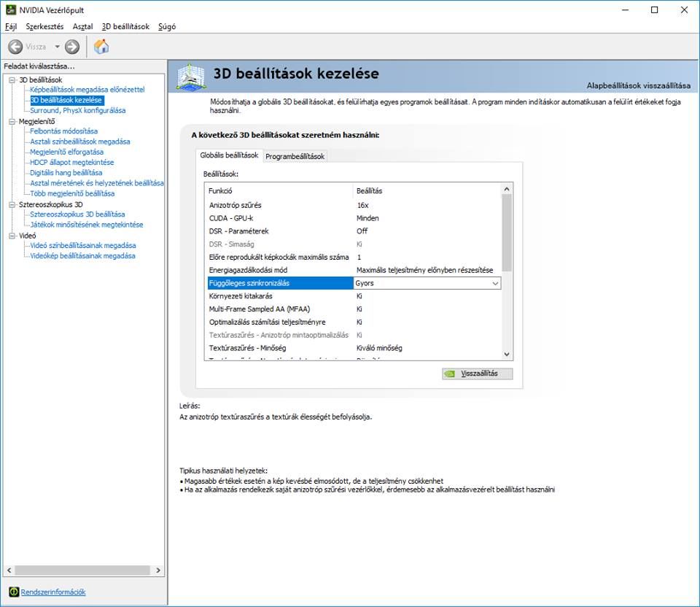700x607 pixels.
Task: Open Videó színbeállításainak megadása
Action: pyautogui.click(x=82, y=246)
